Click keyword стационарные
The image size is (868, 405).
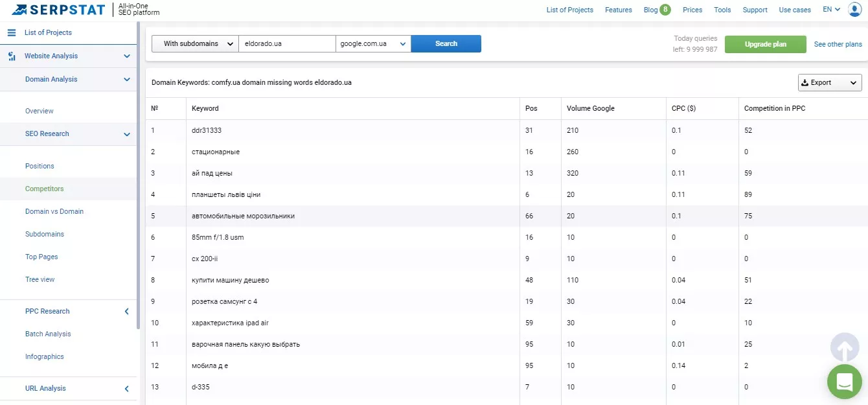pyautogui.click(x=216, y=152)
